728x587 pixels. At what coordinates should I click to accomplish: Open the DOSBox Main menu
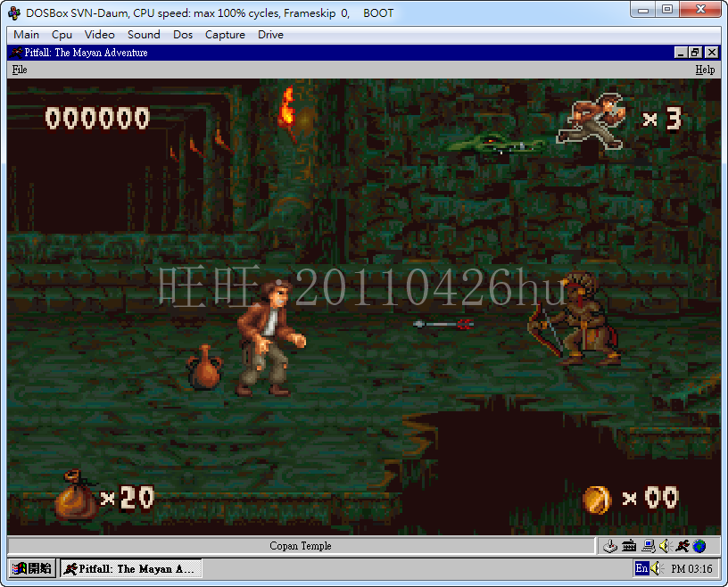tap(26, 35)
